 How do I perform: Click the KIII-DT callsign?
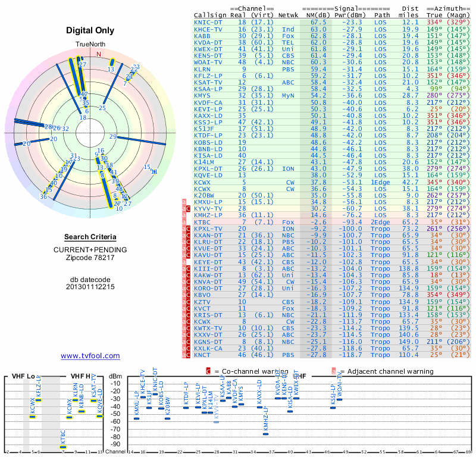tap(208, 269)
